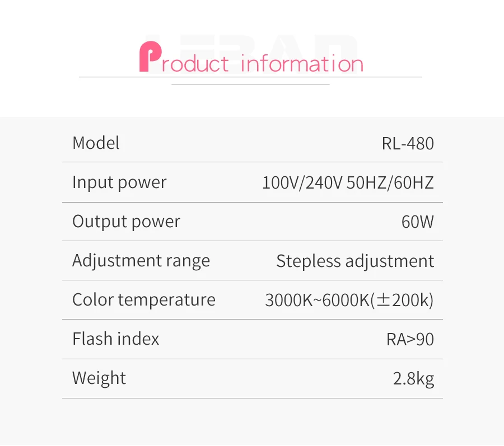Viewport: 504px width, 446px height.
Task: Click the '60W' output power value
Action: tap(418, 222)
